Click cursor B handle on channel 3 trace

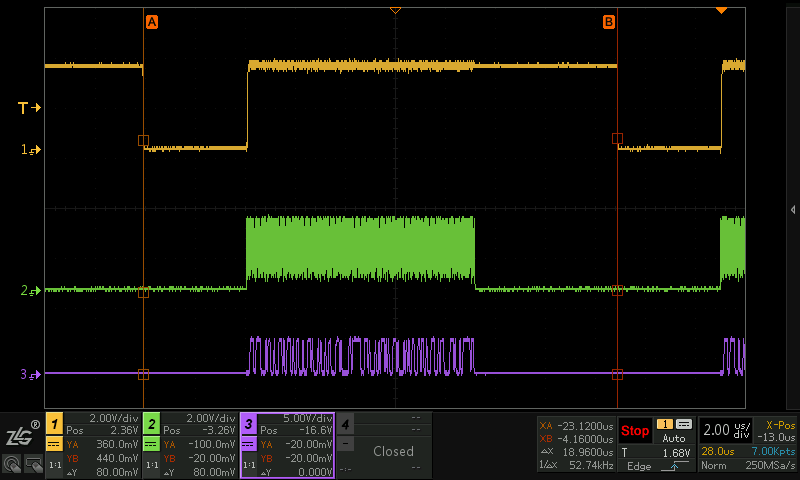coord(617,375)
